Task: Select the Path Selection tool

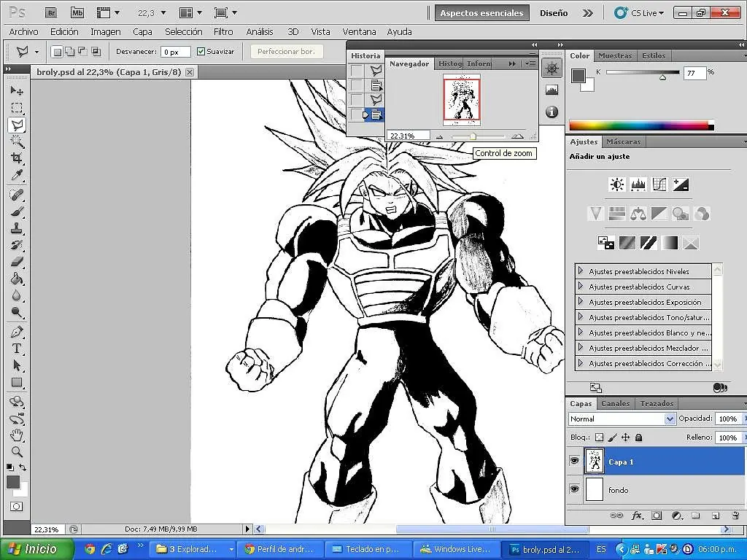Action: coord(17,366)
